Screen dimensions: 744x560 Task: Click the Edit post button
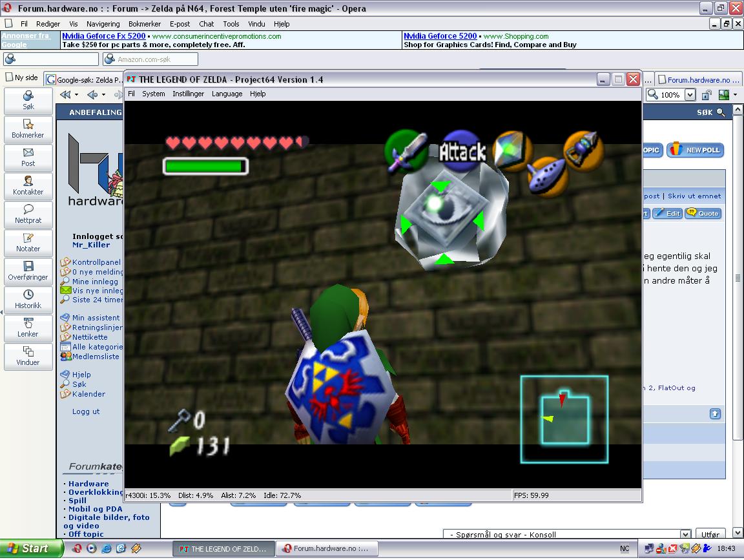coord(668,214)
